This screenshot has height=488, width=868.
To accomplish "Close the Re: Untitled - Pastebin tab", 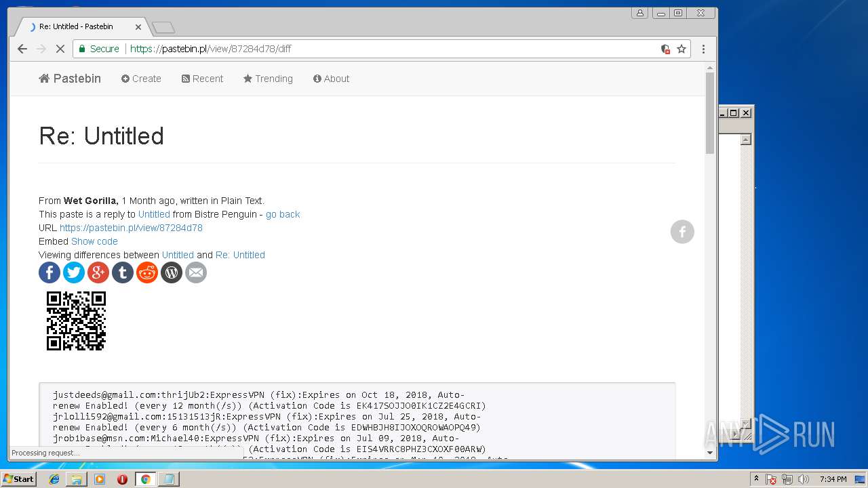I will tap(138, 27).
